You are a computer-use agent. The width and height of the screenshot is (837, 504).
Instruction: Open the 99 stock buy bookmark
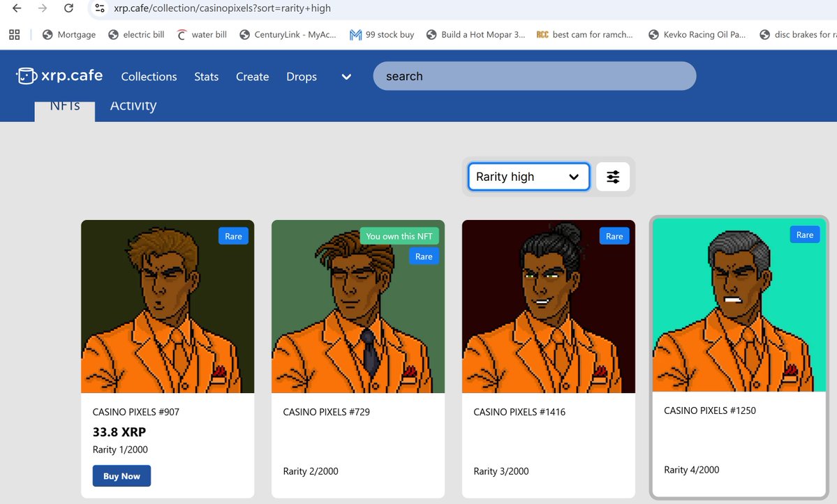point(382,35)
